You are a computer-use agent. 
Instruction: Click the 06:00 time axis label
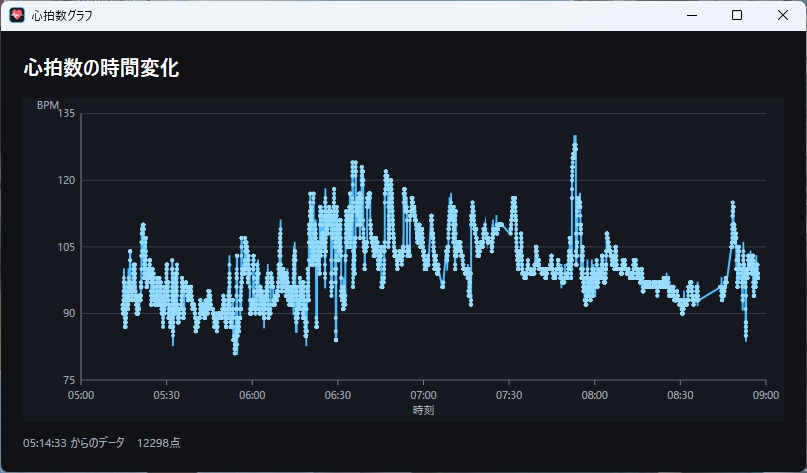coord(252,395)
